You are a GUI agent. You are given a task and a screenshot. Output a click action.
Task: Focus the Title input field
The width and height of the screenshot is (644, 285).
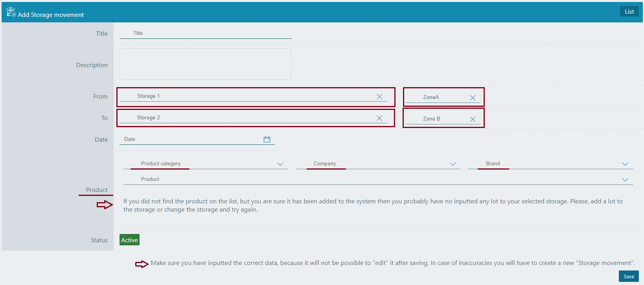point(205,33)
